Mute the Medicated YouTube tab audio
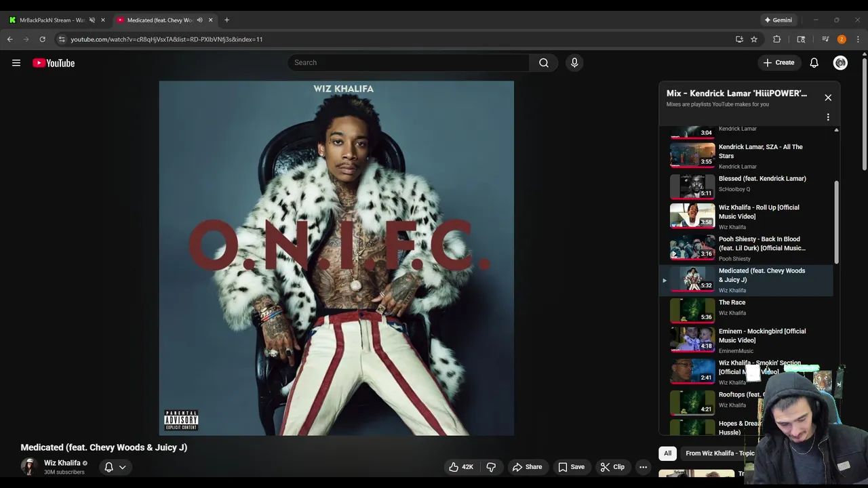Viewport: 868px width, 488px height. [x=199, y=20]
